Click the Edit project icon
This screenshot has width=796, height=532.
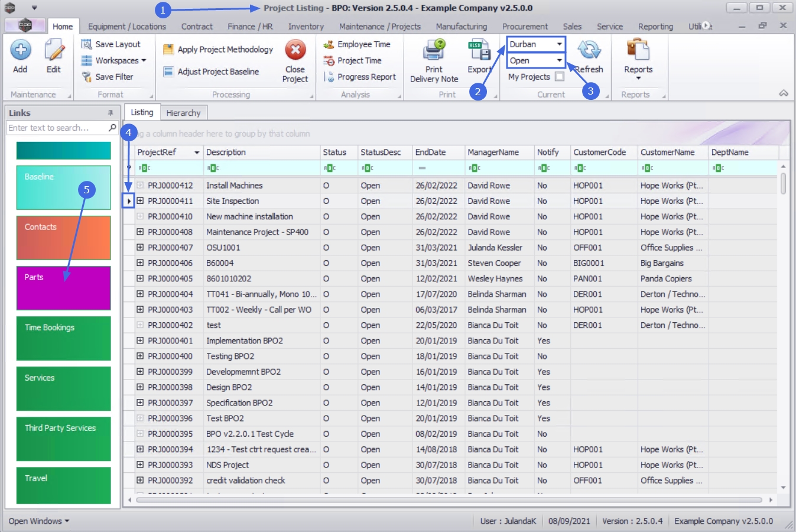click(x=54, y=50)
